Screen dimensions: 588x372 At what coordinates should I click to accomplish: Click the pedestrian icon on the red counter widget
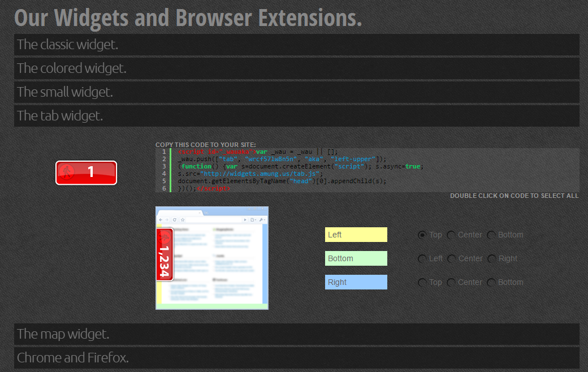click(x=67, y=172)
